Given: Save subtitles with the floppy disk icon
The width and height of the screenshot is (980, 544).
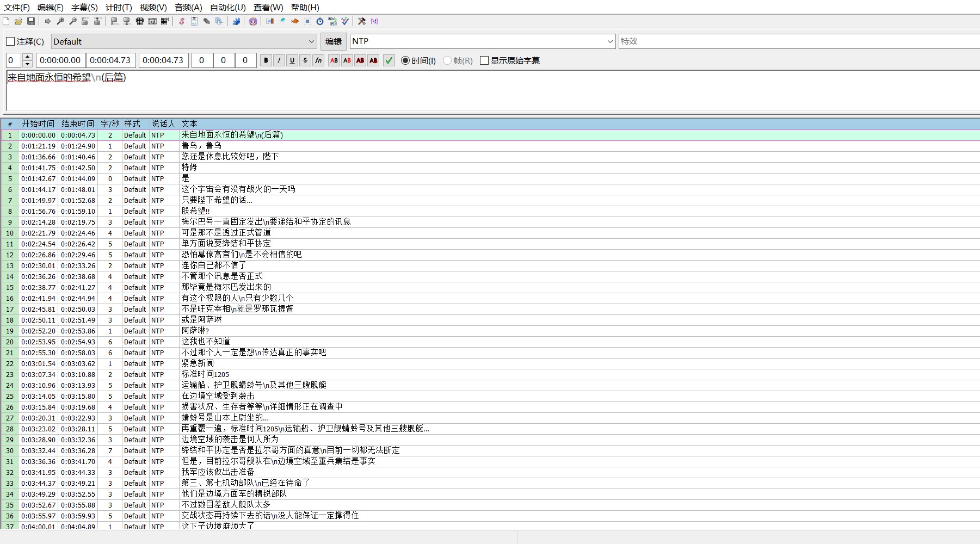Looking at the screenshot, I should [x=31, y=21].
